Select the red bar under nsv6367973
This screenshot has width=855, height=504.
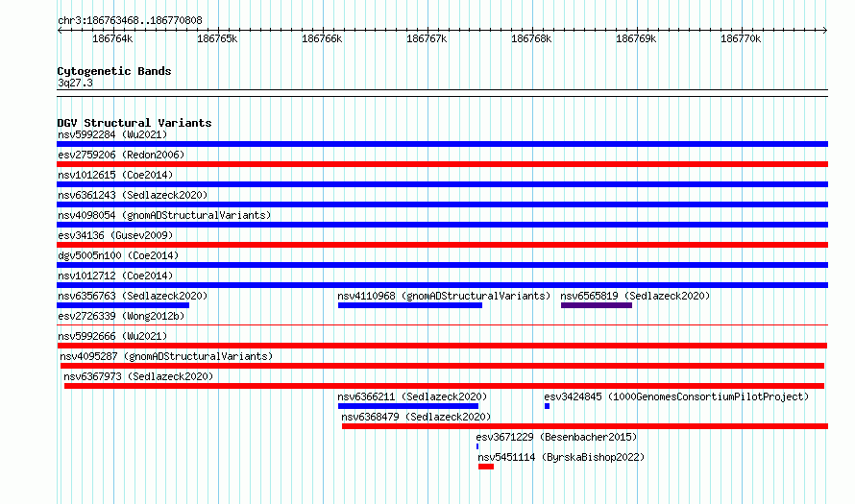445,386
